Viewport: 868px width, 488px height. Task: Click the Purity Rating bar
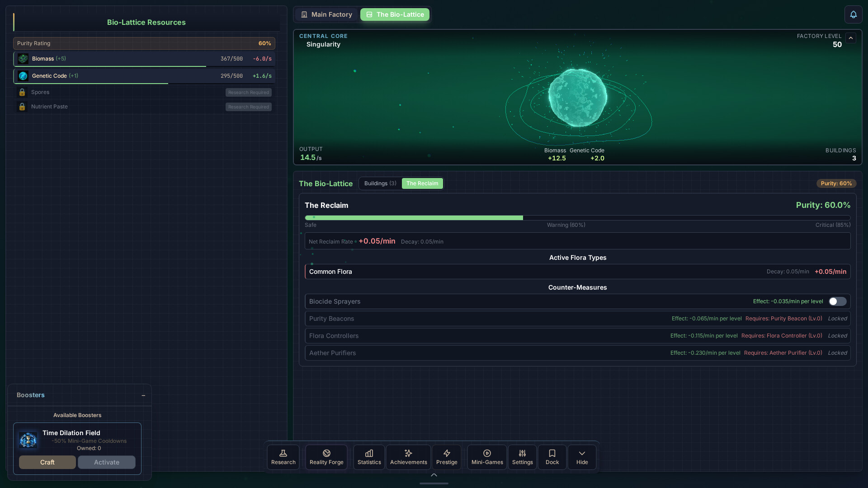coord(144,43)
